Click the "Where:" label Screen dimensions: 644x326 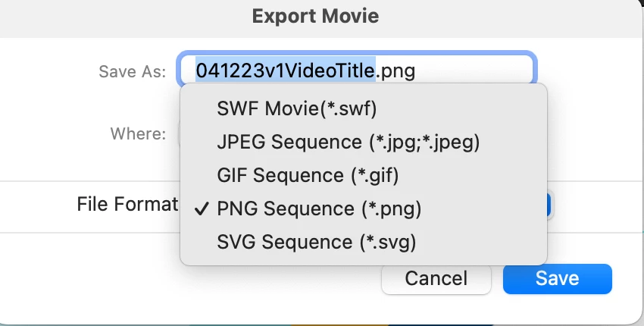[x=138, y=134]
